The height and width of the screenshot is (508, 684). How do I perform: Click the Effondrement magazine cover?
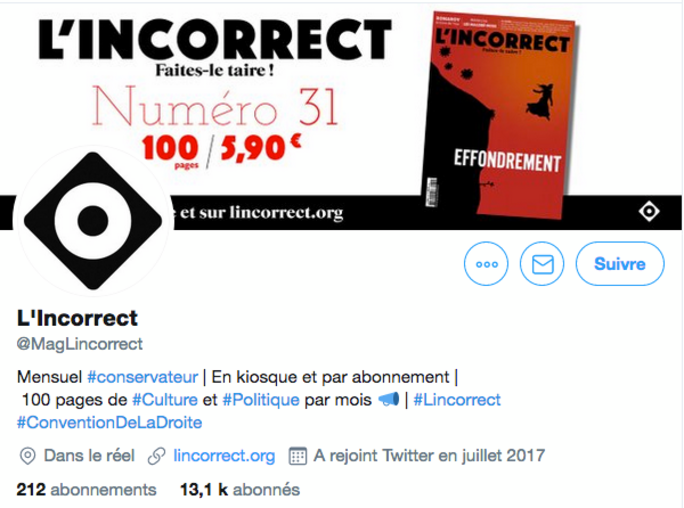point(500,114)
